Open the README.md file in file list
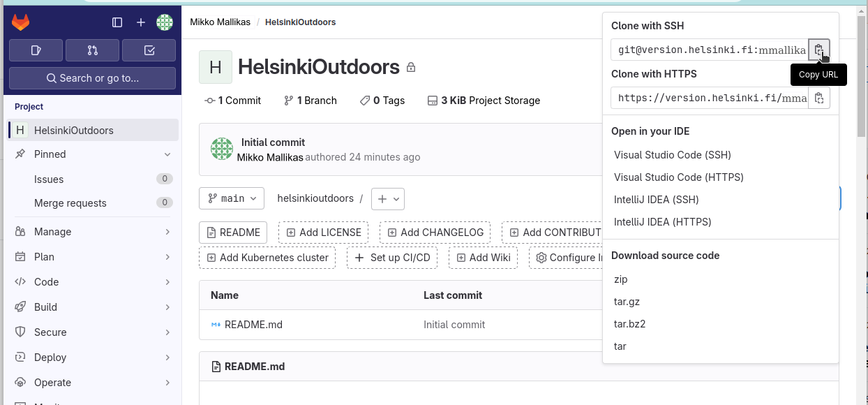The image size is (868, 405). coord(253,325)
